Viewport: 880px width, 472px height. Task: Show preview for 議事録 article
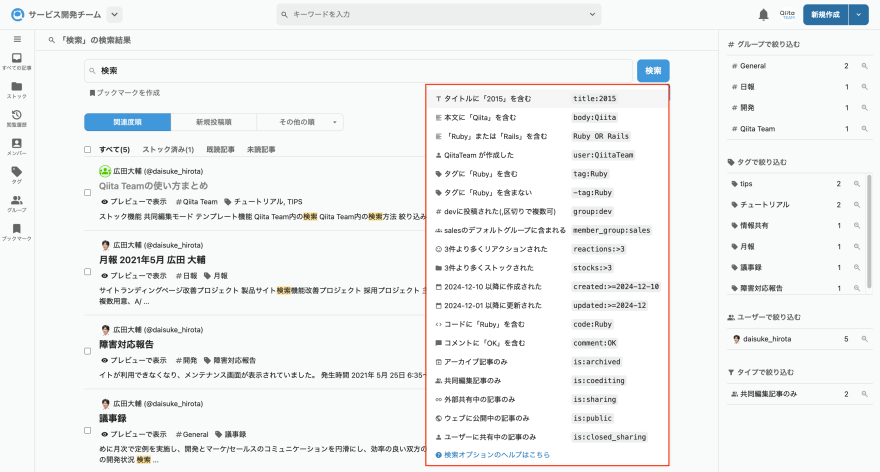[x=134, y=434]
